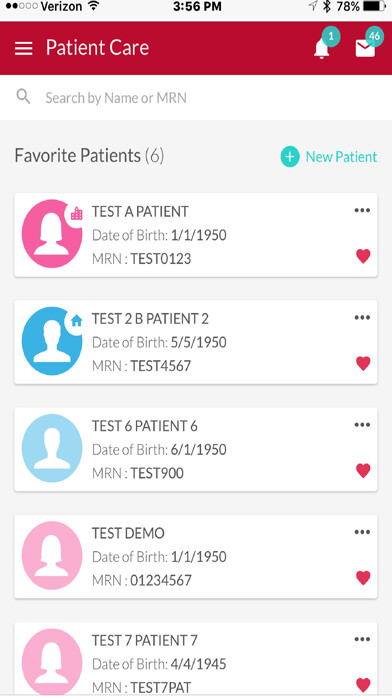392x696 pixels.
Task: Open the mail inbox icon
Action: [x=365, y=48]
